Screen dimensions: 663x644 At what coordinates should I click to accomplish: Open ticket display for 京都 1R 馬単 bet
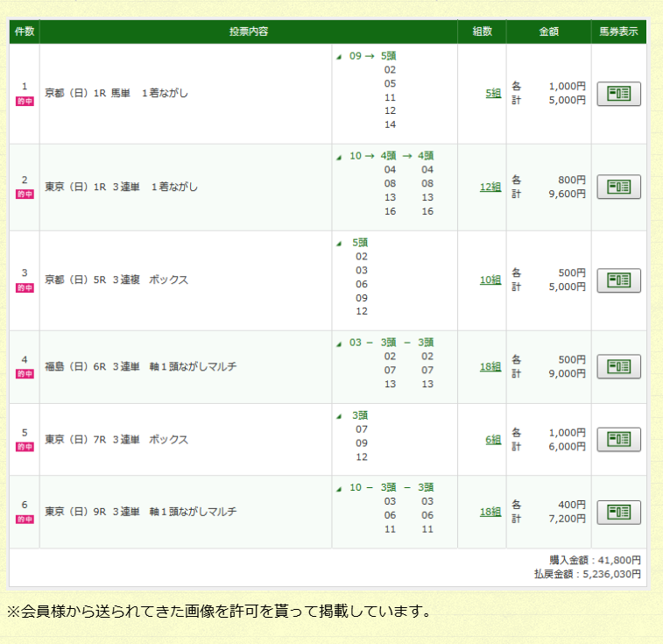[x=618, y=93]
